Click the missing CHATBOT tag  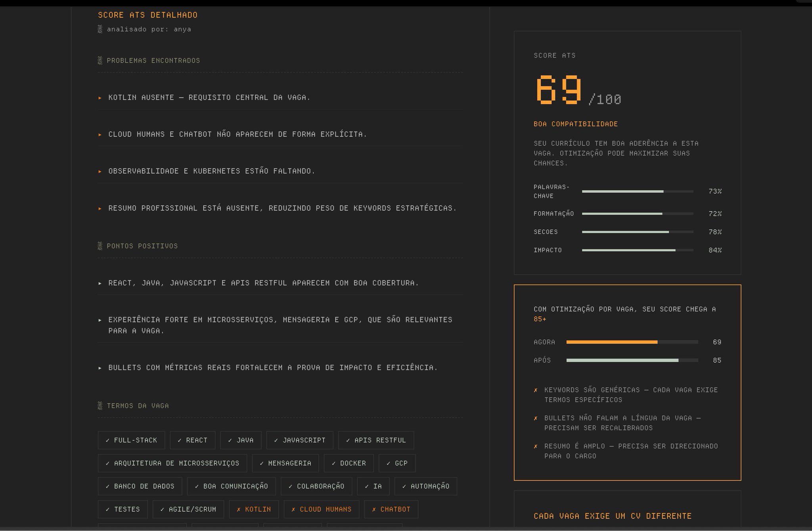pos(391,509)
